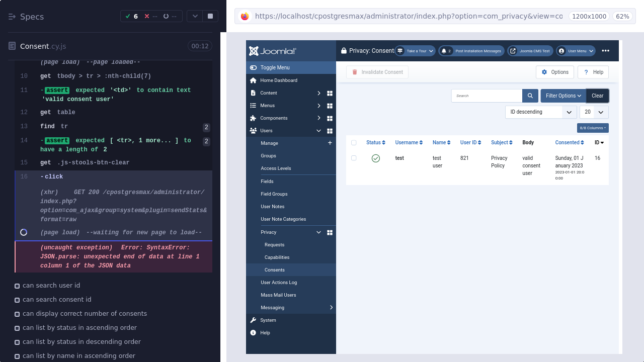Sort by Status column
Screen dimensions: 644x362
point(376,143)
